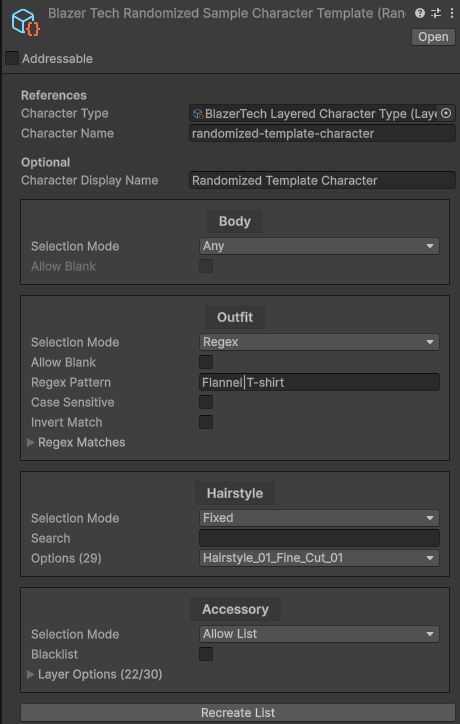
Task: Click the Character Display Name label
Action: point(90,180)
